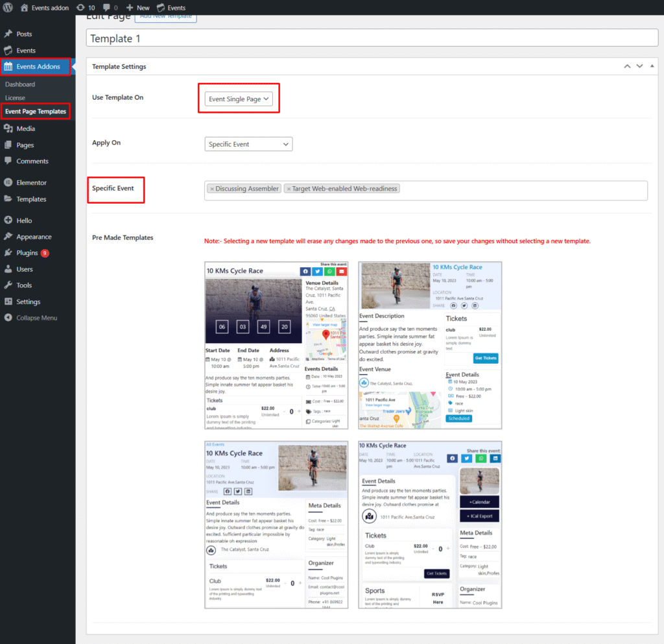Screen dimensions: 664x644
Task: Open the WordPress logo menu
Action: (6, 7)
